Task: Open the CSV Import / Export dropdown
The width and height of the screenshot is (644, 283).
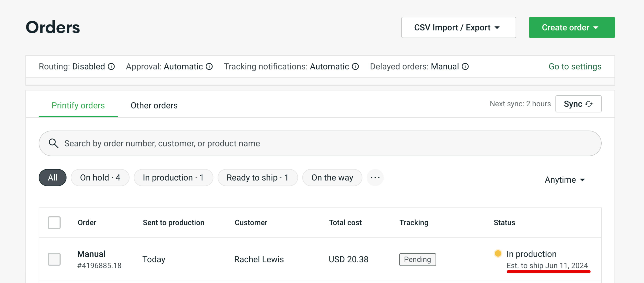Action: (x=459, y=27)
